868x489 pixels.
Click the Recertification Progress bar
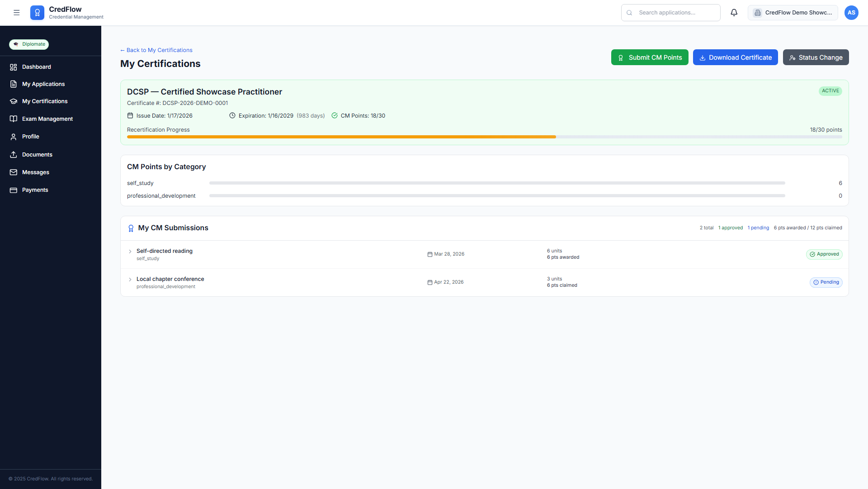[x=485, y=137]
